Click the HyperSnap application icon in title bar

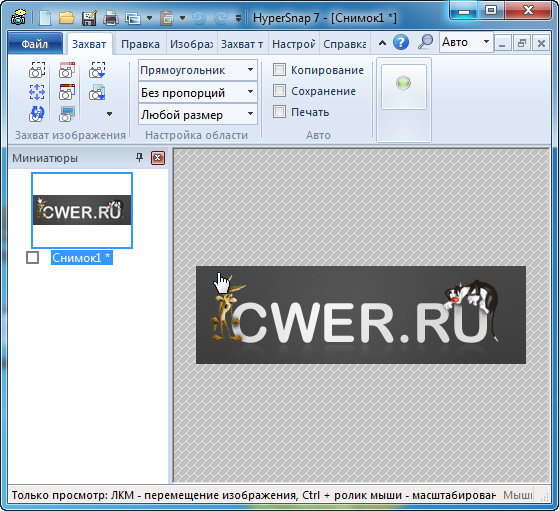(x=18, y=17)
